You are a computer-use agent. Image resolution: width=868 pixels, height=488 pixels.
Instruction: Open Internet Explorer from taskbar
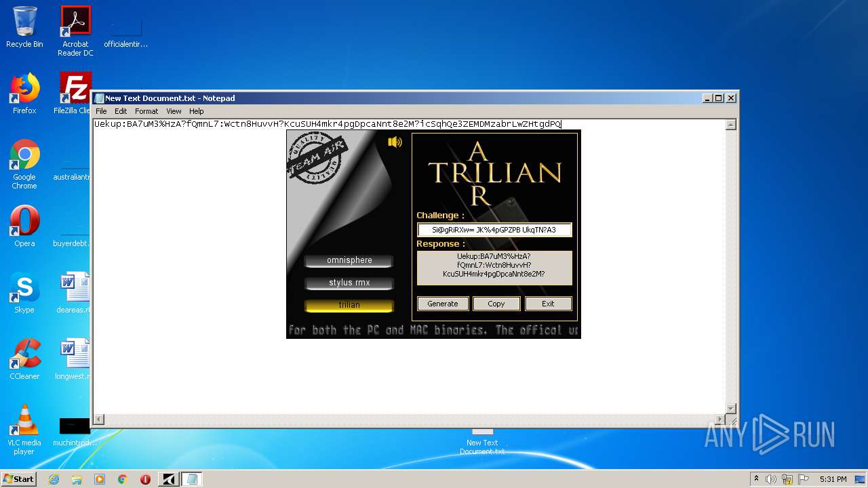54,479
